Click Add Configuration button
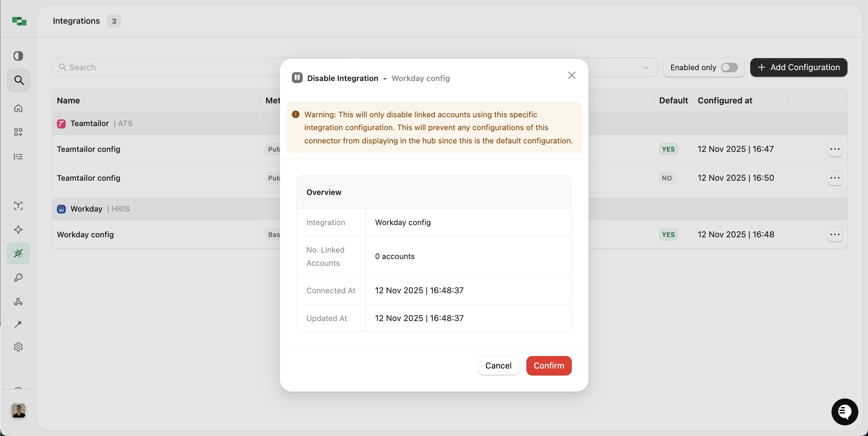 click(x=799, y=67)
